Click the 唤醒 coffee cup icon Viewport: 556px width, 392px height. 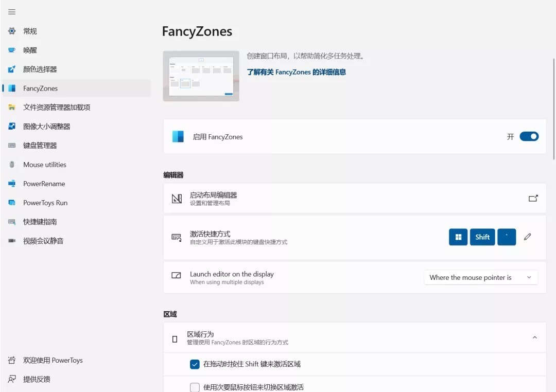point(12,50)
